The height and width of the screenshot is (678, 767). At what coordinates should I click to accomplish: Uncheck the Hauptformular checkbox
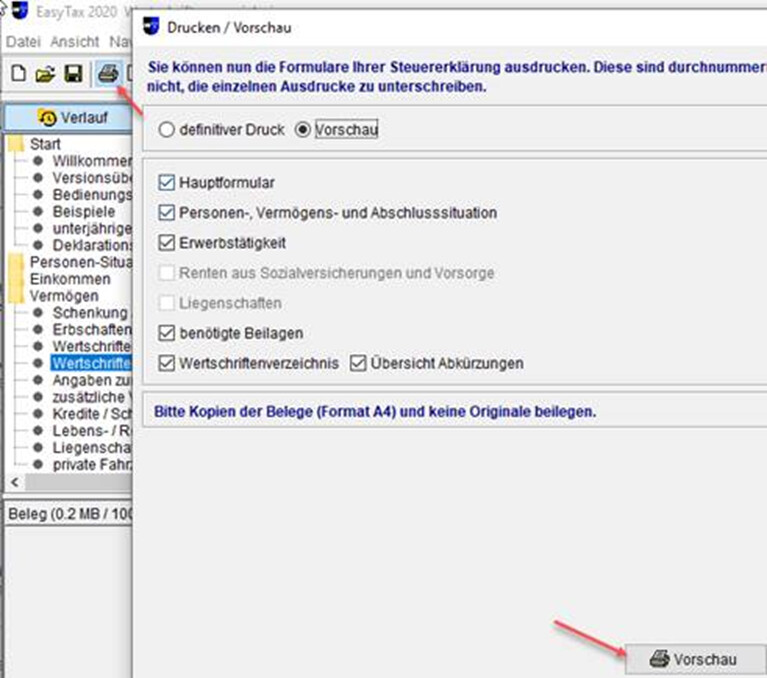coord(167,183)
